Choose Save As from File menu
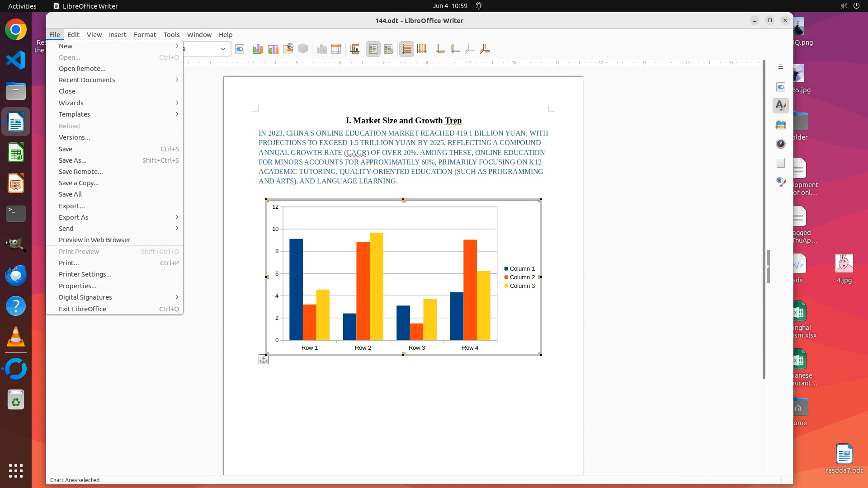The height and width of the screenshot is (488, 868). [72, 160]
